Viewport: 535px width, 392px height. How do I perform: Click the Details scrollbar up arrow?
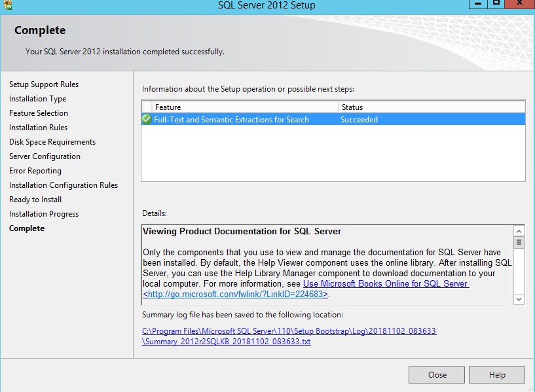click(x=519, y=231)
